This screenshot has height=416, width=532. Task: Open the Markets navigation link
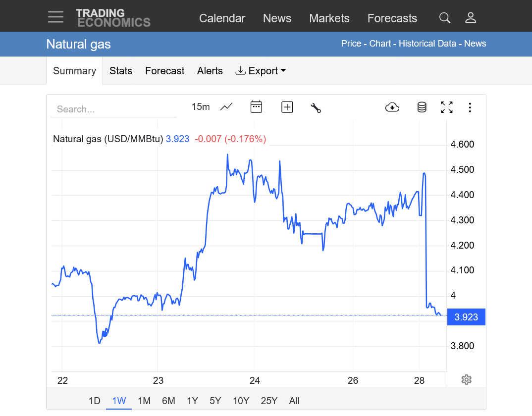(x=329, y=18)
